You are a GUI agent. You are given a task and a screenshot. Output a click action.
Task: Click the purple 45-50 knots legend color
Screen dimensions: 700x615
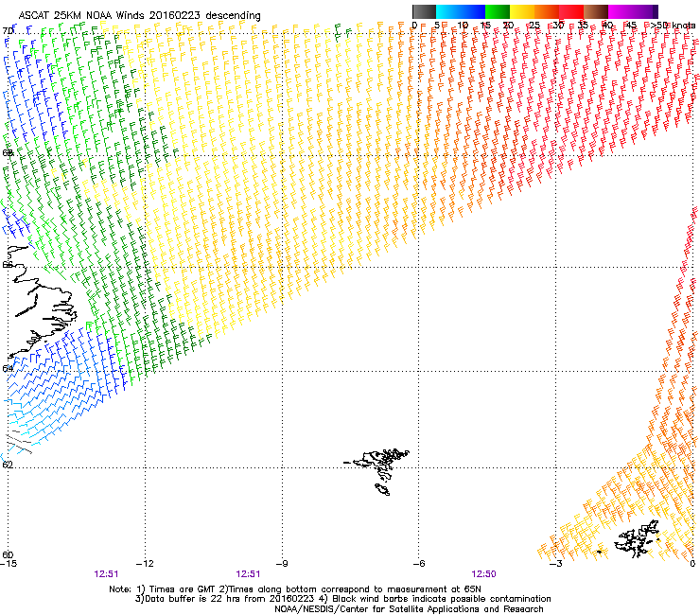(645, 11)
